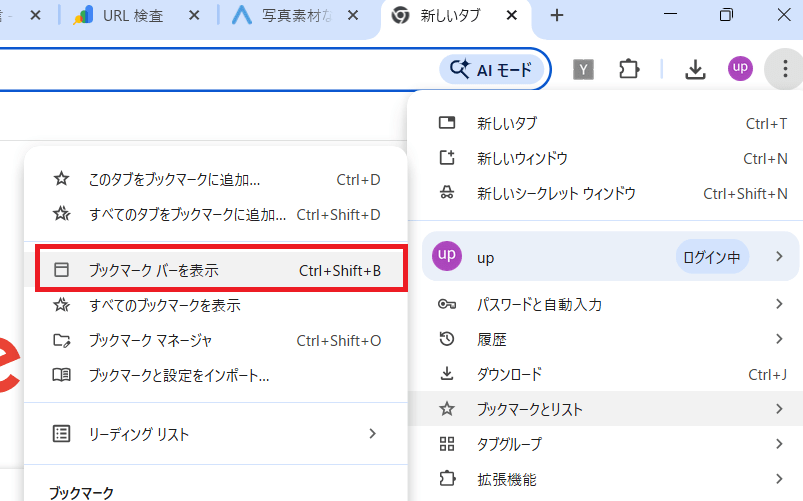Click the Downloads arrow icon in toolbar

click(694, 69)
